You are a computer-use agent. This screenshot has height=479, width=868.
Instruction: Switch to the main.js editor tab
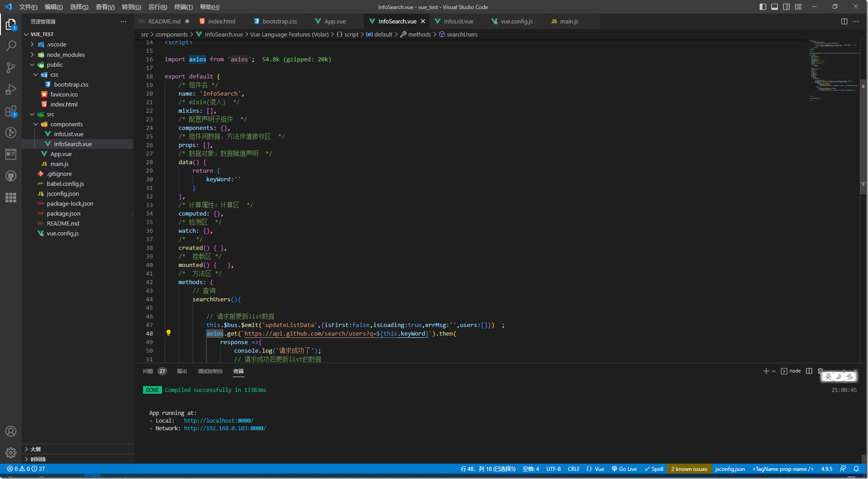point(569,21)
